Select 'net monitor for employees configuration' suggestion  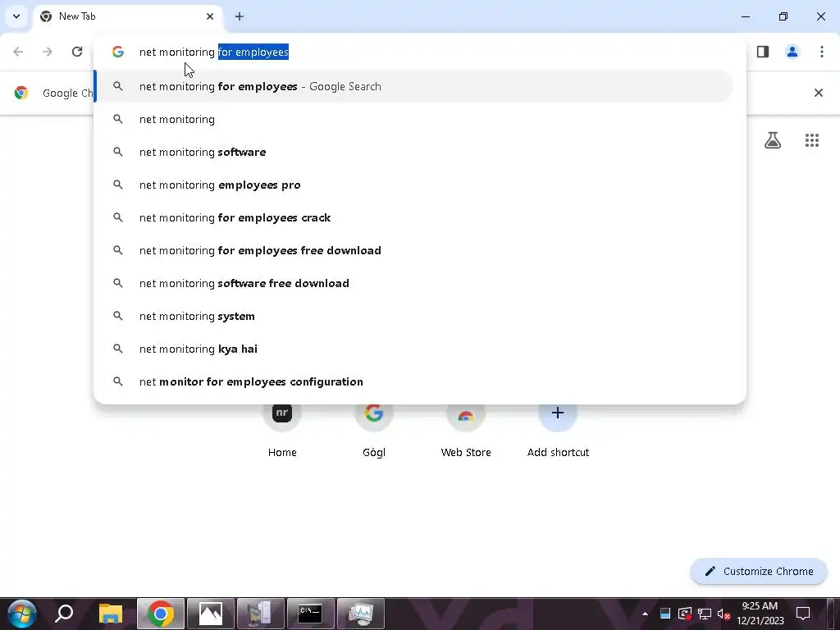click(x=413, y=381)
